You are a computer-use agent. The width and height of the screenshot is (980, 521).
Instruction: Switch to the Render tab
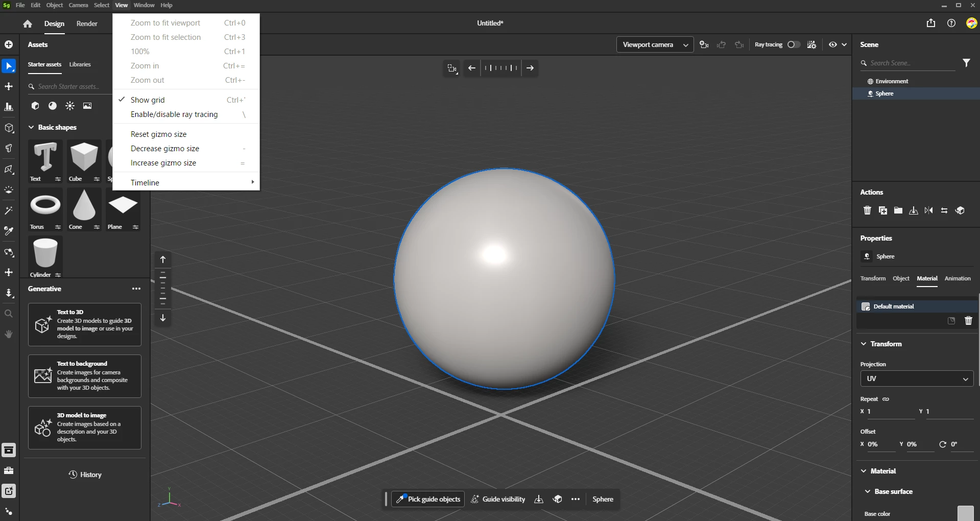(x=87, y=23)
